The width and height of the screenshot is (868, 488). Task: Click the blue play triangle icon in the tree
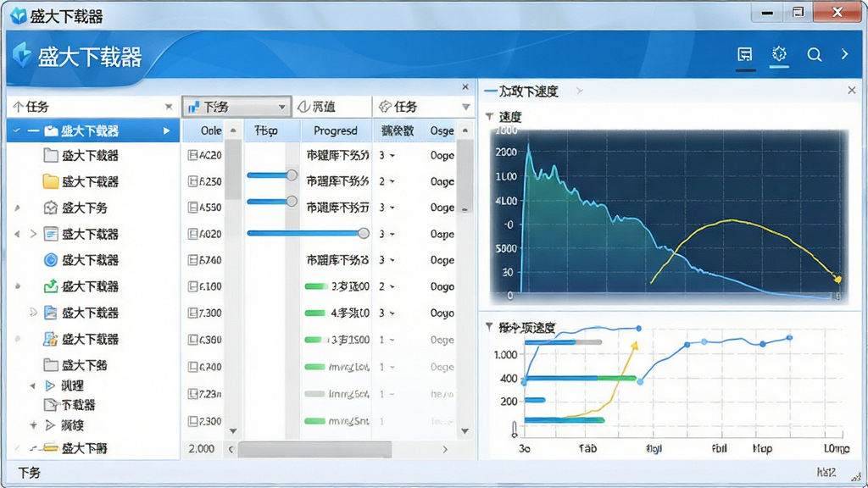pos(50,385)
